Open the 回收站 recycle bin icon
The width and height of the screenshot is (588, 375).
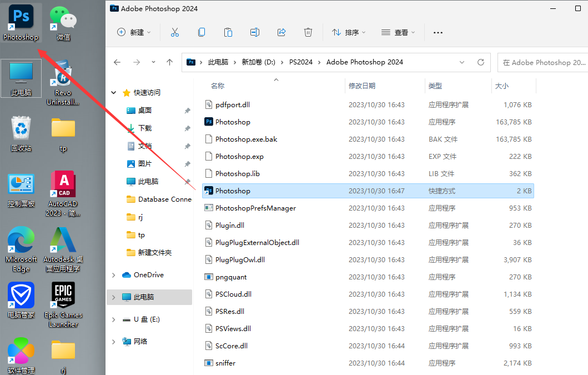click(21, 134)
